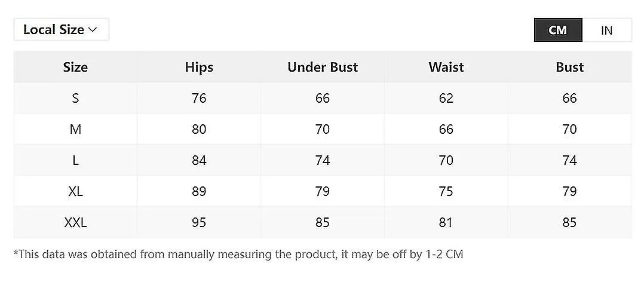Image resolution: width=644 pixels, height=285 pixels.
Task: Select the Size column header
Action: click(75, 67)
